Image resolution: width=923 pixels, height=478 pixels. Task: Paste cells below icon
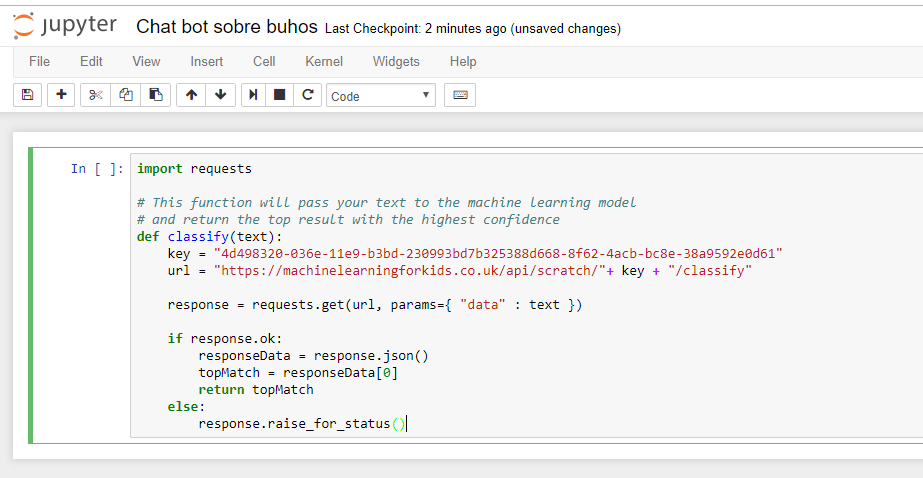coord(155,95)
